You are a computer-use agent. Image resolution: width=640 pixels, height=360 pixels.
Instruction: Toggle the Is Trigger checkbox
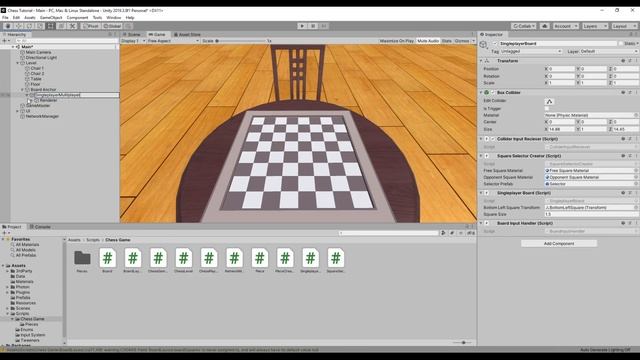coord(547,109)
